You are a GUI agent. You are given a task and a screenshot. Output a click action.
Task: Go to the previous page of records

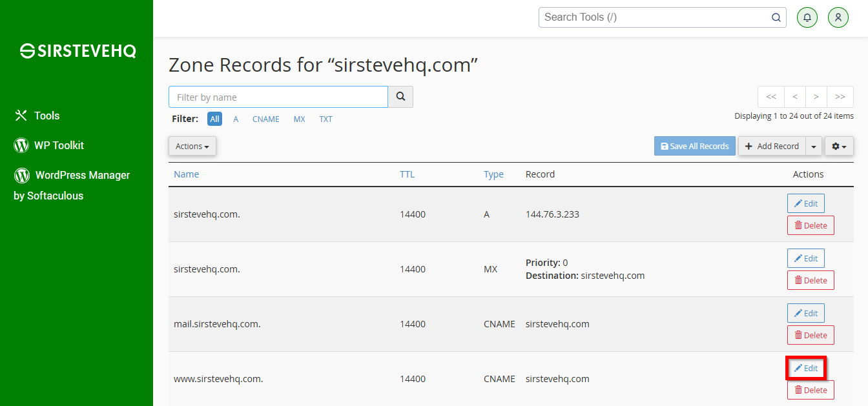point(795,97)
